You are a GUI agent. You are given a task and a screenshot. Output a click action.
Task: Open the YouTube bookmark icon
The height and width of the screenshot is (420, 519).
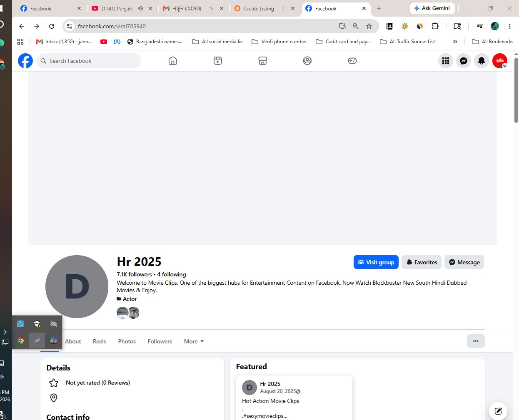(104, 42)
